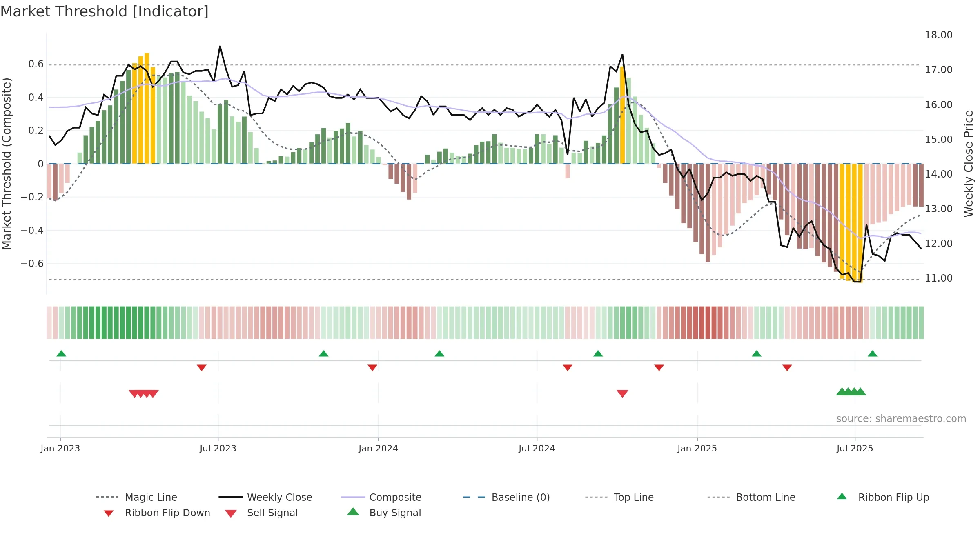Toggle the Ribbon Flip Down legend entry
Image resolution: width=980 pixels, height=551 pixels.
157,513
